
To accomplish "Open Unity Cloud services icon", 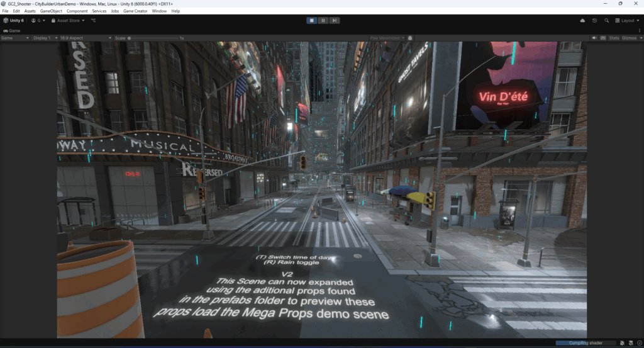I will pyautogui.click(x=583, y=20).
